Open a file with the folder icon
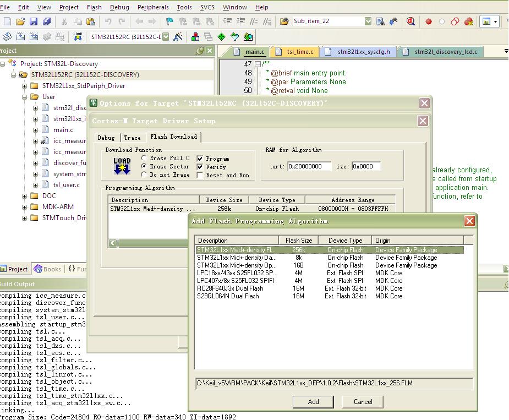 pos(20,21)
